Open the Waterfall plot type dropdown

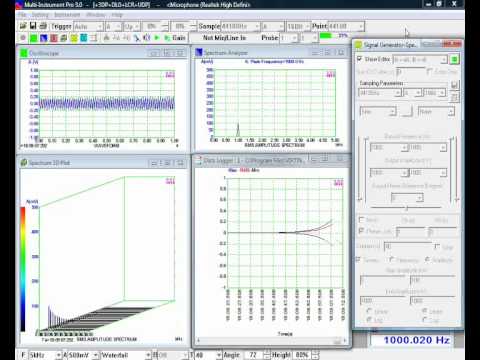tap(126, 355)
